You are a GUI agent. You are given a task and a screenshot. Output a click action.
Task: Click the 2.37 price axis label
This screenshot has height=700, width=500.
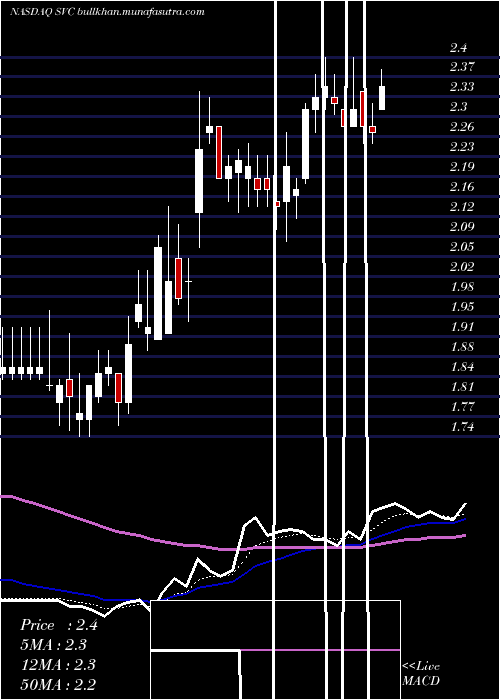tap(462, 67)
